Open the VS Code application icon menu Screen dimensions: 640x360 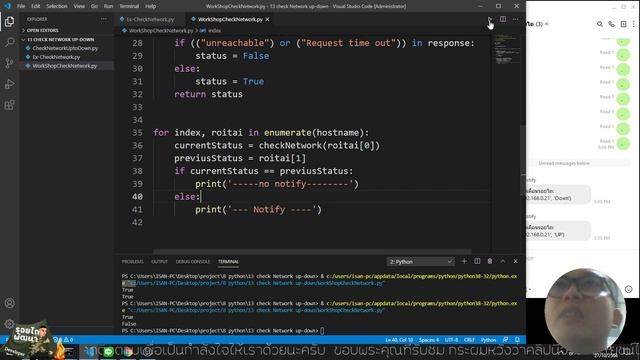(x=7, y=6)
